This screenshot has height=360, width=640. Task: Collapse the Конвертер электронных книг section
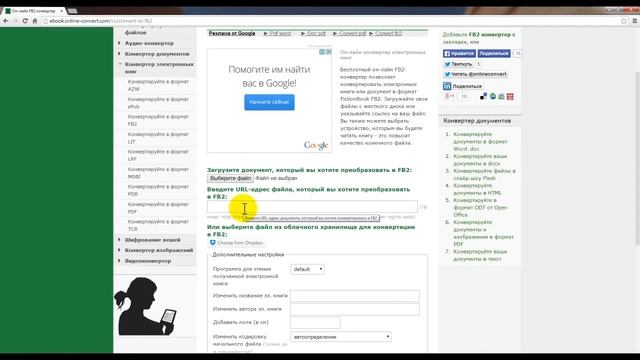pyautogui.click(x=159, y=68)
